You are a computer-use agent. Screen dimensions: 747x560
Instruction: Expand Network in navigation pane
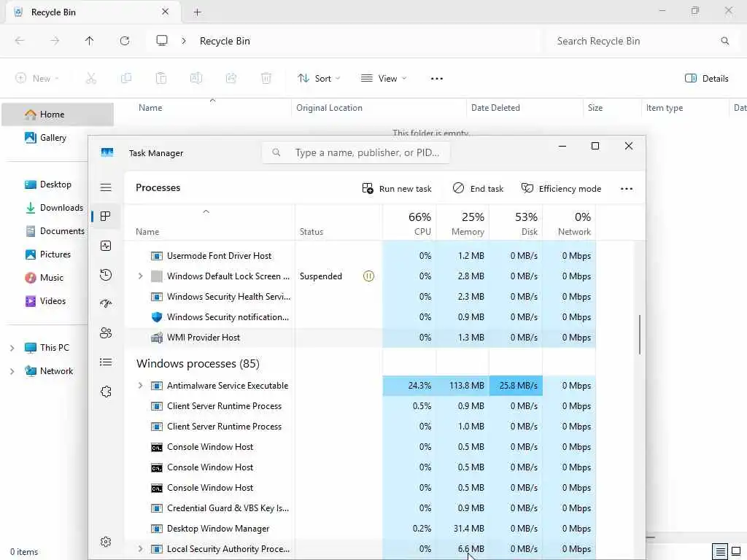pyautogui.click(x=12, y=371)
